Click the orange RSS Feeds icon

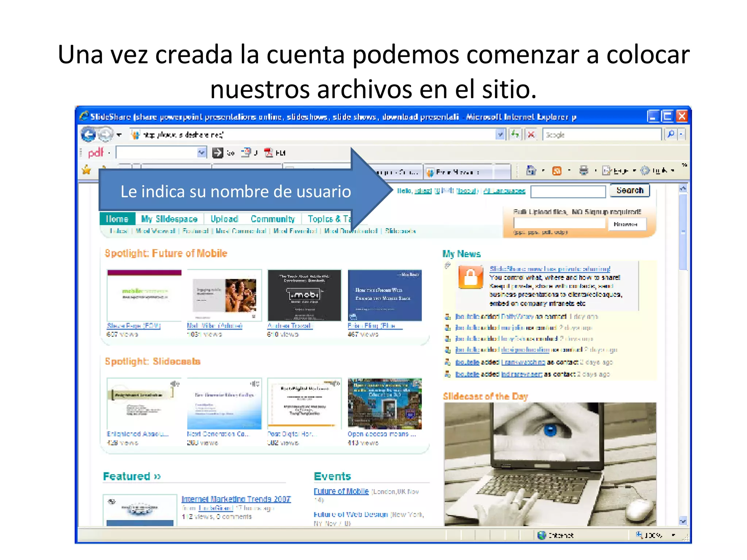[x=557, y=171]
